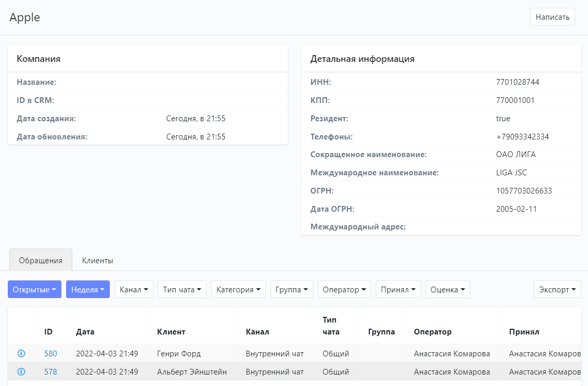Click the Дата обновления value
The image size is (588, 386).
tap(196, 136)
